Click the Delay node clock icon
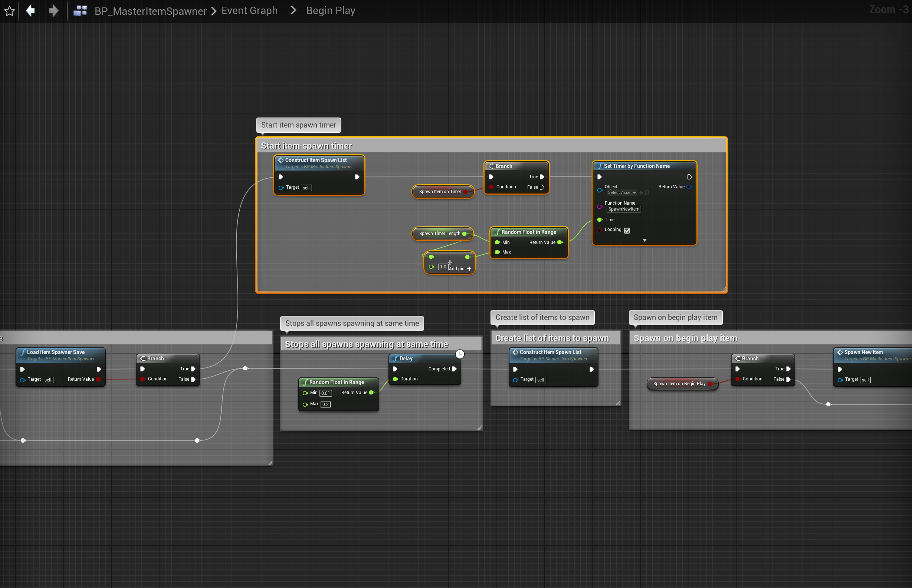This screenshot has height=588, width=912. point(460,354)
